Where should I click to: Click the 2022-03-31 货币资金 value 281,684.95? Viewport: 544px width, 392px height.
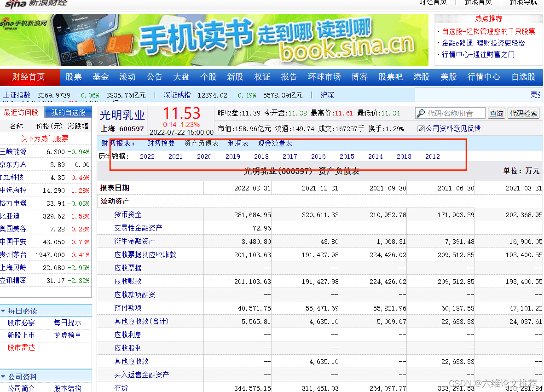click(253, 215)
